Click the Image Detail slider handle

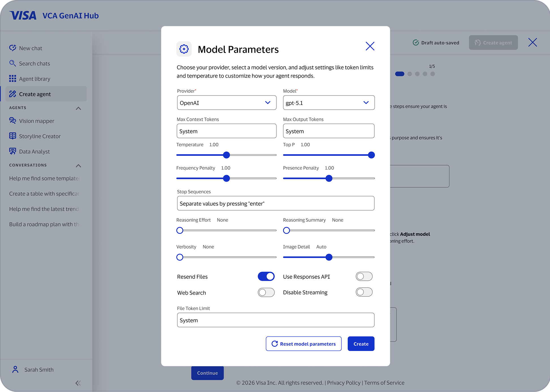point(329,257)
